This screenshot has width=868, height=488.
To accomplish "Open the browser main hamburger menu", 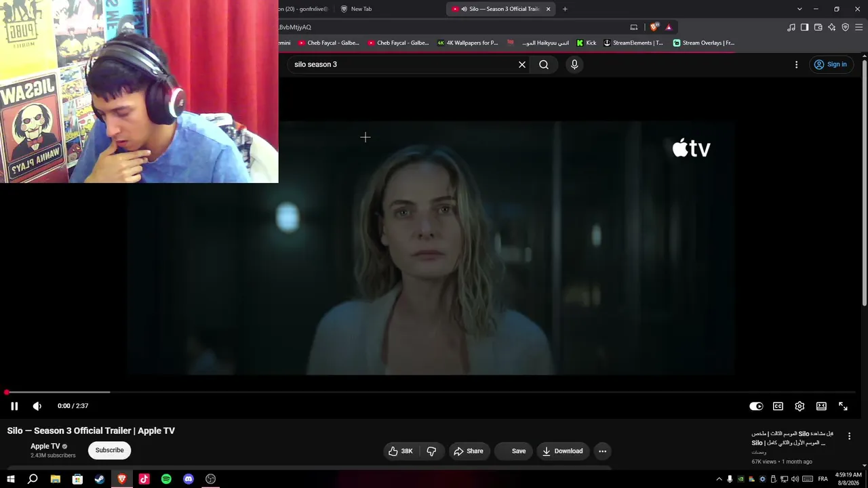I will pos(859,27).
